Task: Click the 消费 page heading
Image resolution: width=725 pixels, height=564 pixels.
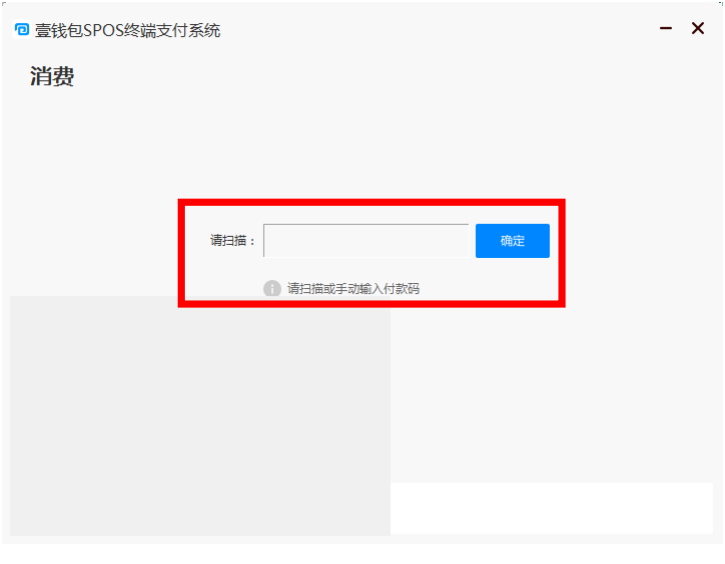Action: tap(52, 76)
